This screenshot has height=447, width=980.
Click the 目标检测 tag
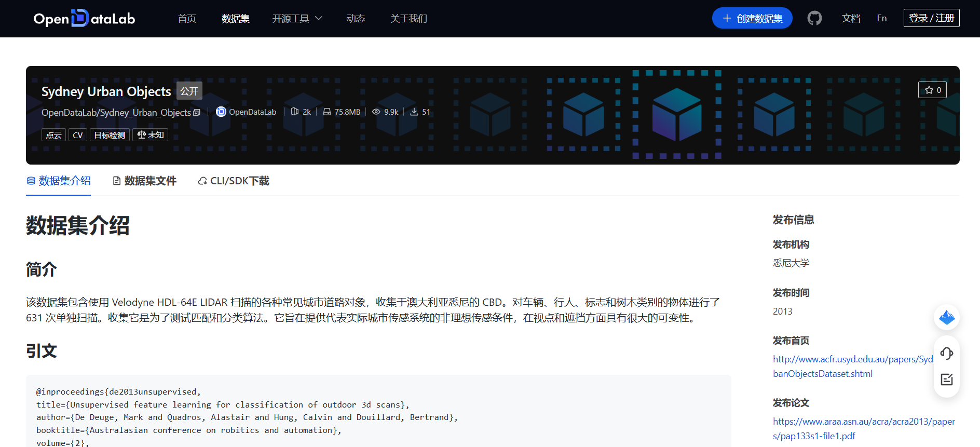pos(110,135)
